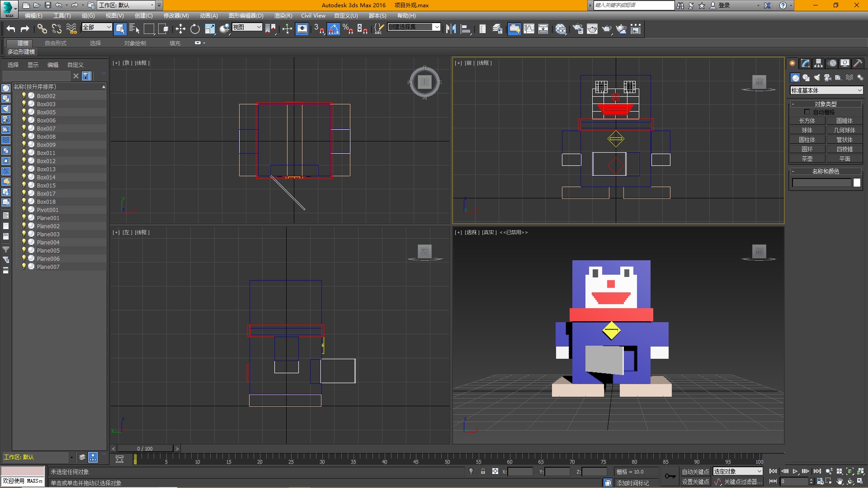Open Render Setup icon
This screenshot has height=488, width=868.
click(x=578, y=29)
